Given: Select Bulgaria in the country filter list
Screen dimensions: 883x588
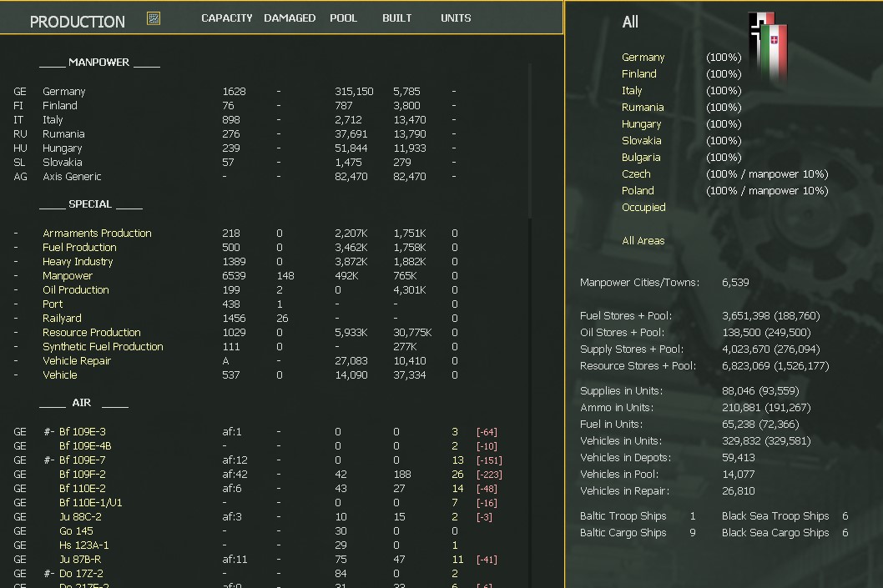Looking at the screenshot, I should pos(640,158).
